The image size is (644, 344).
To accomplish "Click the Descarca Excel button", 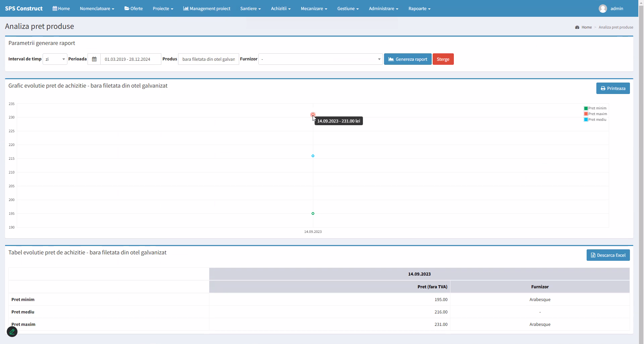I will [x=608, y=255].
